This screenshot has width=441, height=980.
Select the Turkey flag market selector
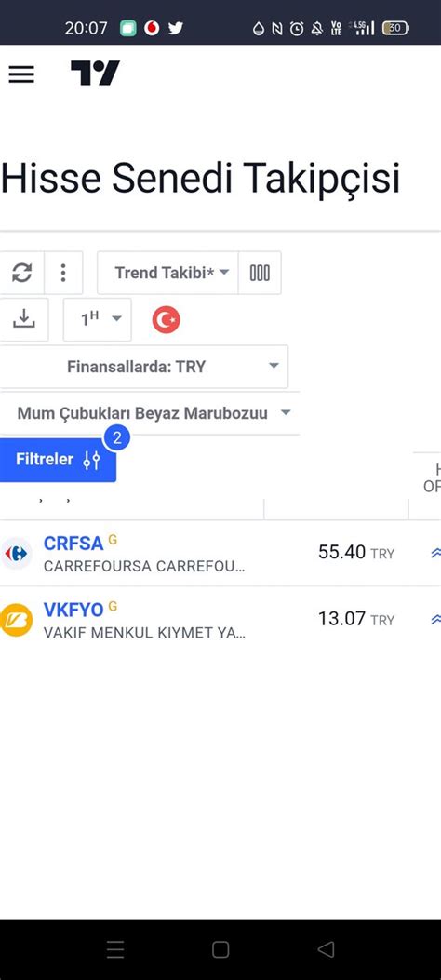[167, 320]
